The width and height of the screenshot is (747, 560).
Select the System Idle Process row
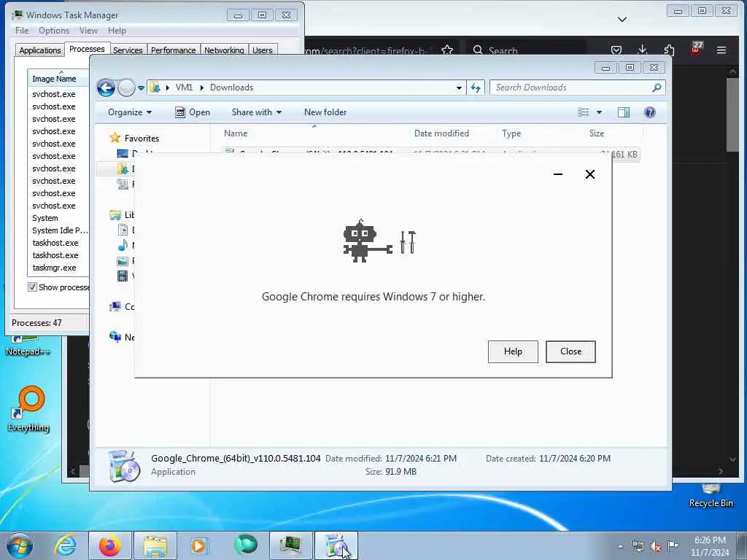(58, 230)
